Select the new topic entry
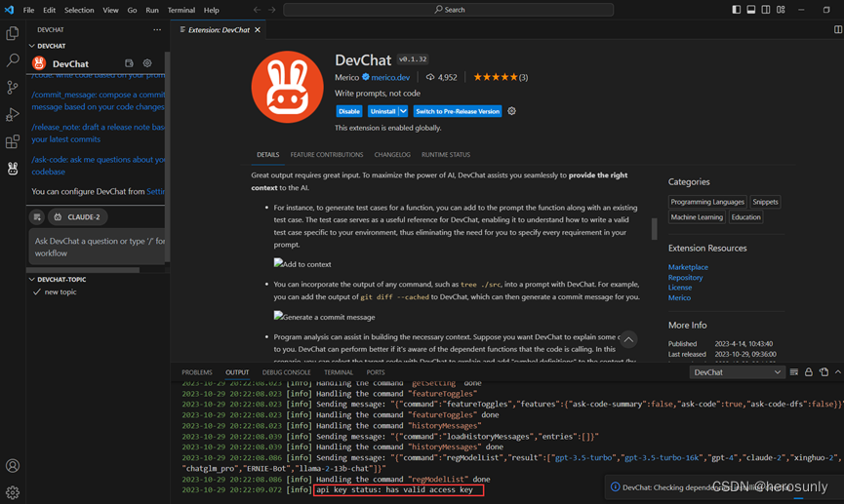The image size is (844, 504). pos(60,292)
